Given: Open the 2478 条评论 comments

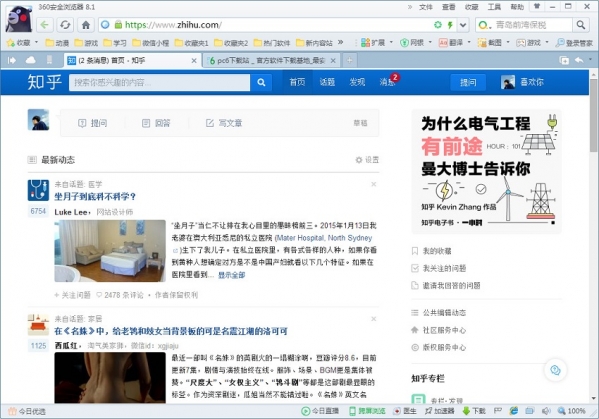Looking at the screenshot, I should (x=120, y=295).
